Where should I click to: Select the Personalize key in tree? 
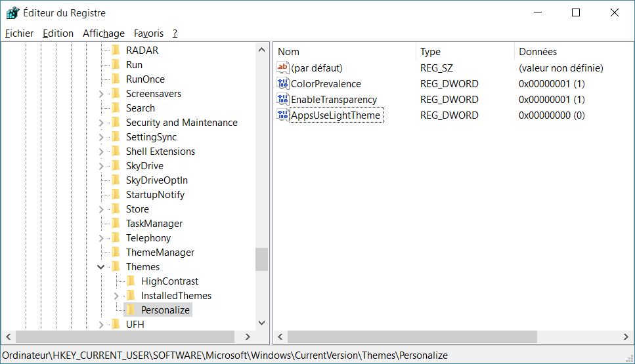pyautogui.click(x=165, y=310)
